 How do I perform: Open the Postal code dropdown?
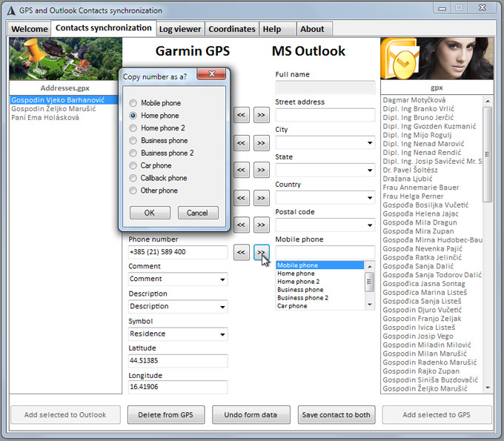click(370, 225)
